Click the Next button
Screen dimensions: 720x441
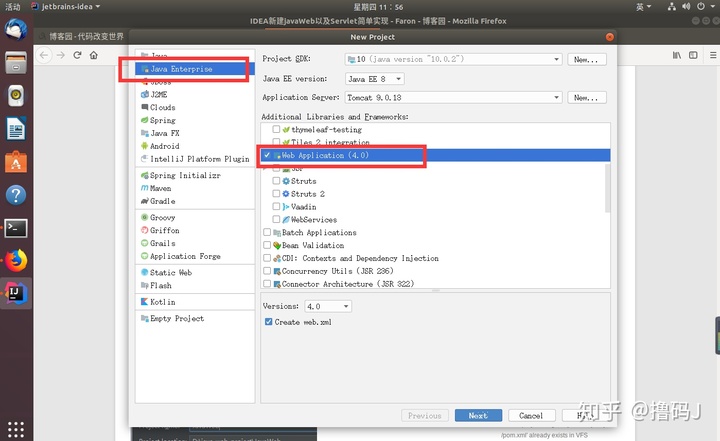tap(478, 415)
